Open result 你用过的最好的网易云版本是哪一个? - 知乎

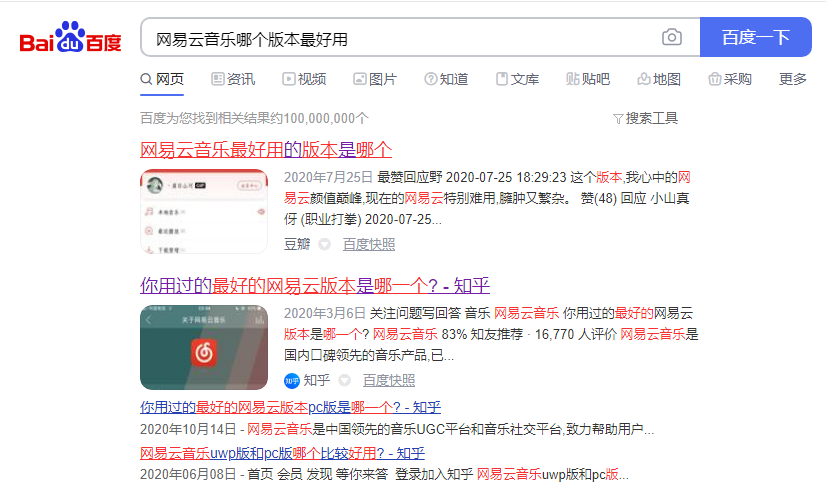[x=315, y=286]
